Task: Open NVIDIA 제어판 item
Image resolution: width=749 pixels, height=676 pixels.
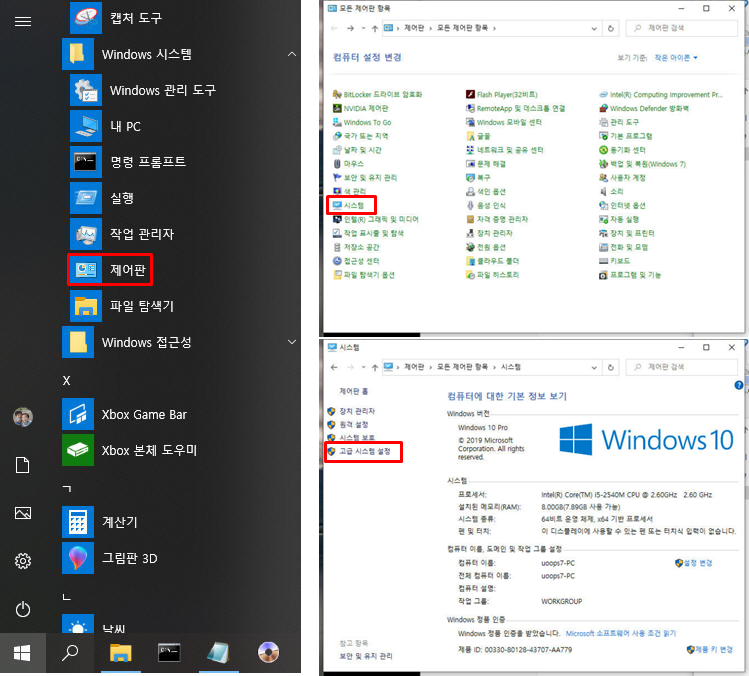Action: pos(361,108)
